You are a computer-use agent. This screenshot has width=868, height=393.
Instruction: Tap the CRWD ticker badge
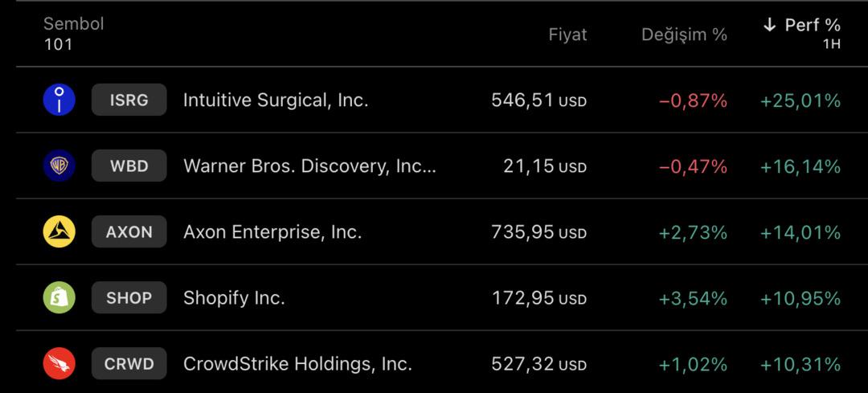click(x=129, y=364)
